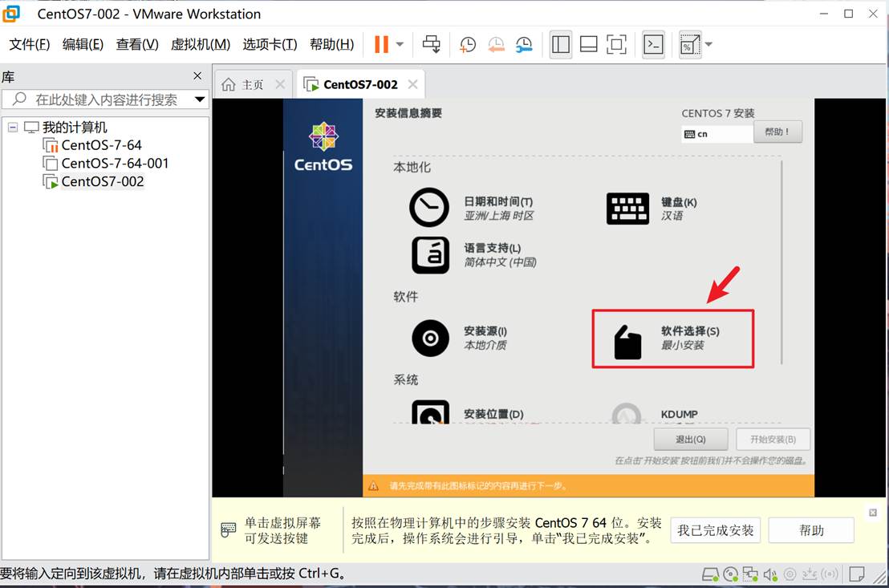The height and width of the screenshot is (588, 889).
Task: Collapse the 我的计算机 tree node
Action: pyautogui.click(x=13, y=127)
